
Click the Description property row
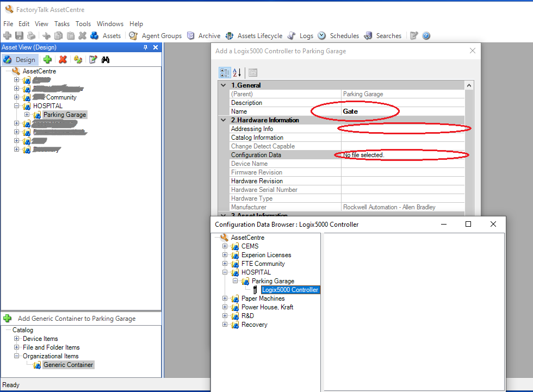pyautogui.click(x=347, y=103)
